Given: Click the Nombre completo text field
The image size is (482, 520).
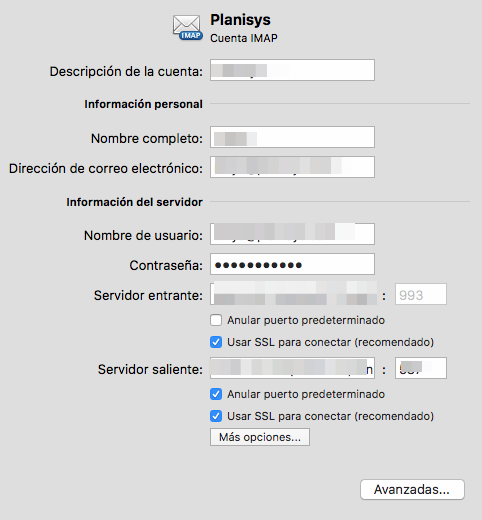Looking at the screenshot, I should [x=292, y=137].
